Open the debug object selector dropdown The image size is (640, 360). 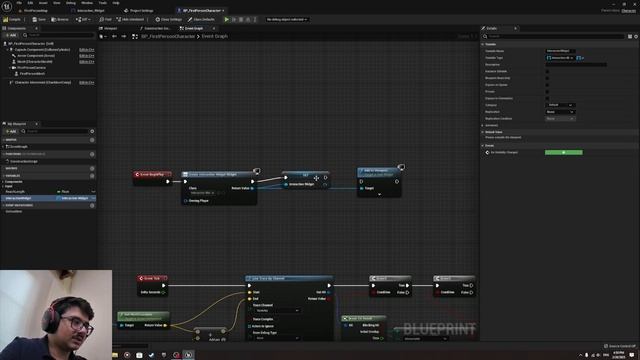(287, 19)
